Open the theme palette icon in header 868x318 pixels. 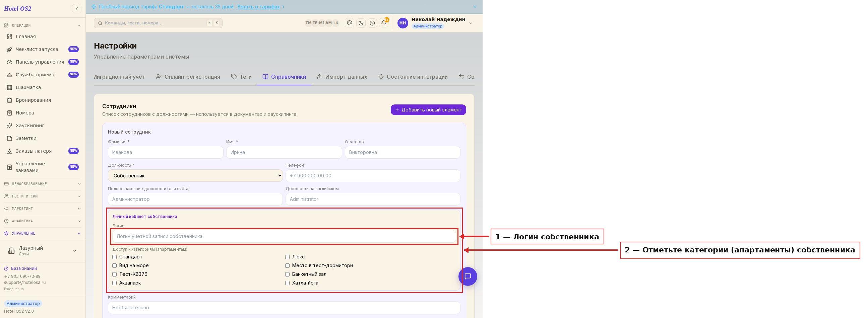[x=350, y=23]
